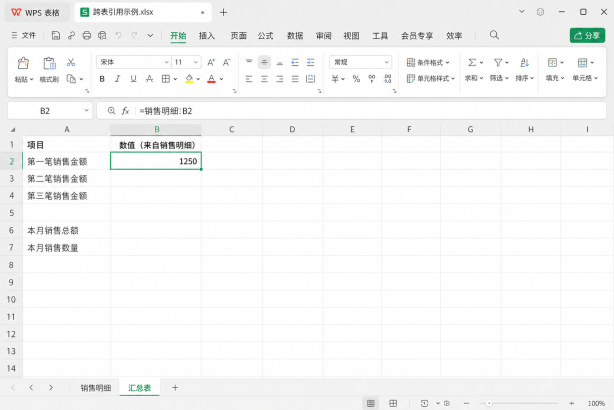Toggle vertical middle alignment

(264, 62)
